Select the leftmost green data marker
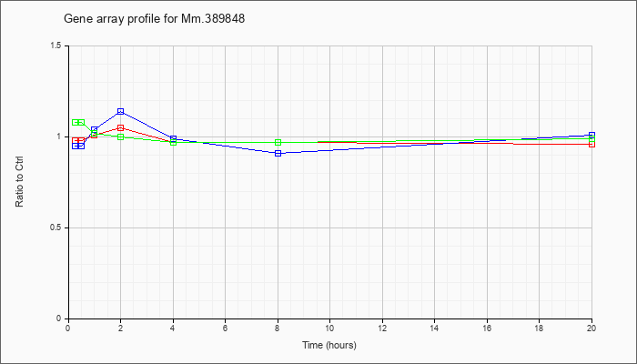 tap(75, 122)
